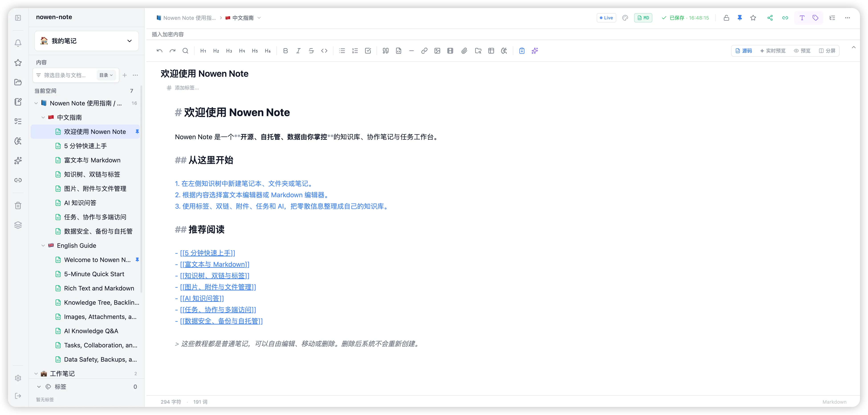This screenshot has height=415, width=868.
Task: Expand the 工作笔记 notebook
Action: [36, 374]
